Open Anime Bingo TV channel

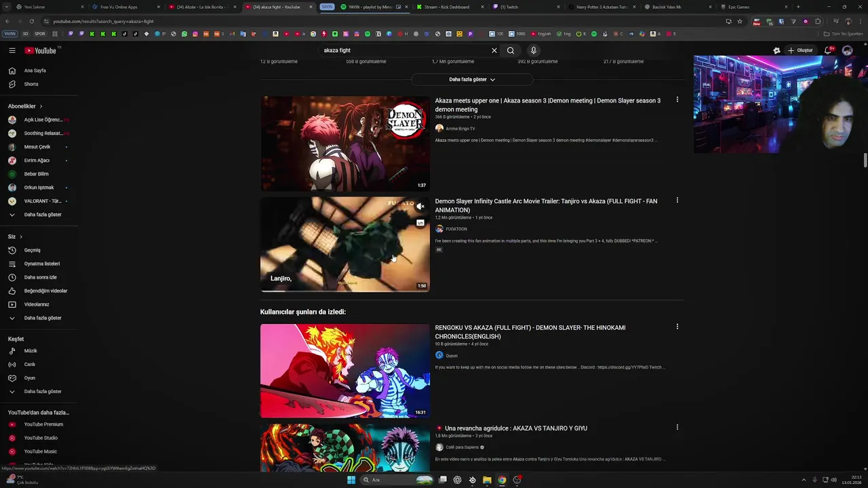[460, 128]
